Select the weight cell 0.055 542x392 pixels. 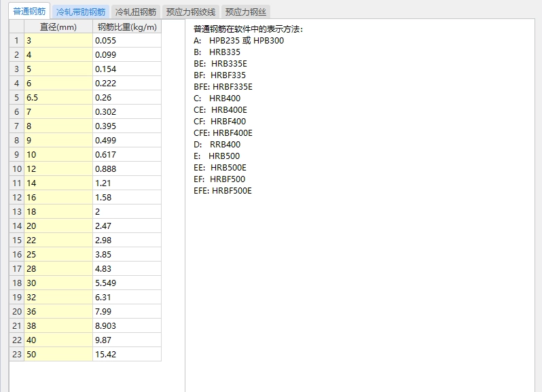(127, 41)
